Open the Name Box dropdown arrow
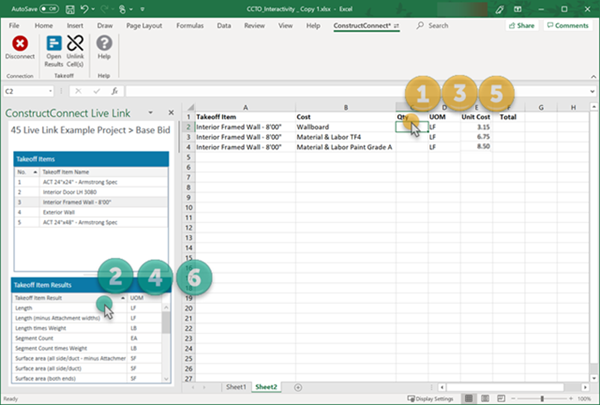The image size is (600, 405). click(50, 91)
